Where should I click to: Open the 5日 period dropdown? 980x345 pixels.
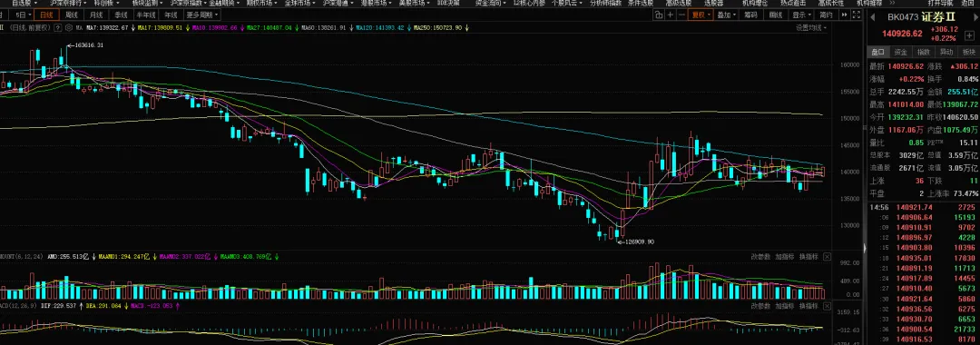[x=23, y=15]
